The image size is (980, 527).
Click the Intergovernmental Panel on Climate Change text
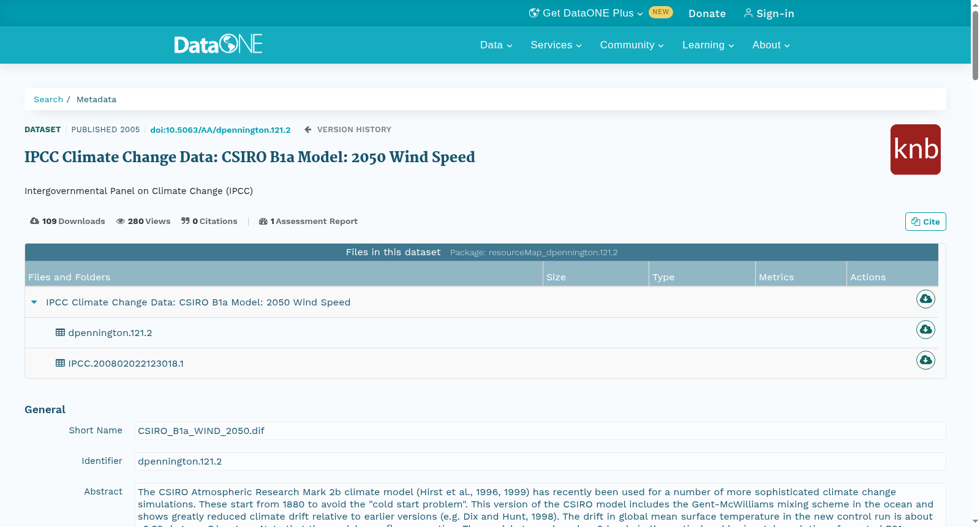click(138, 191)
